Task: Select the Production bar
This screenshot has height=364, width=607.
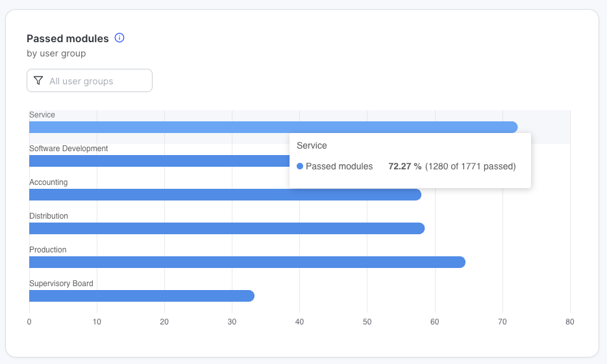Action: [247, 262]
